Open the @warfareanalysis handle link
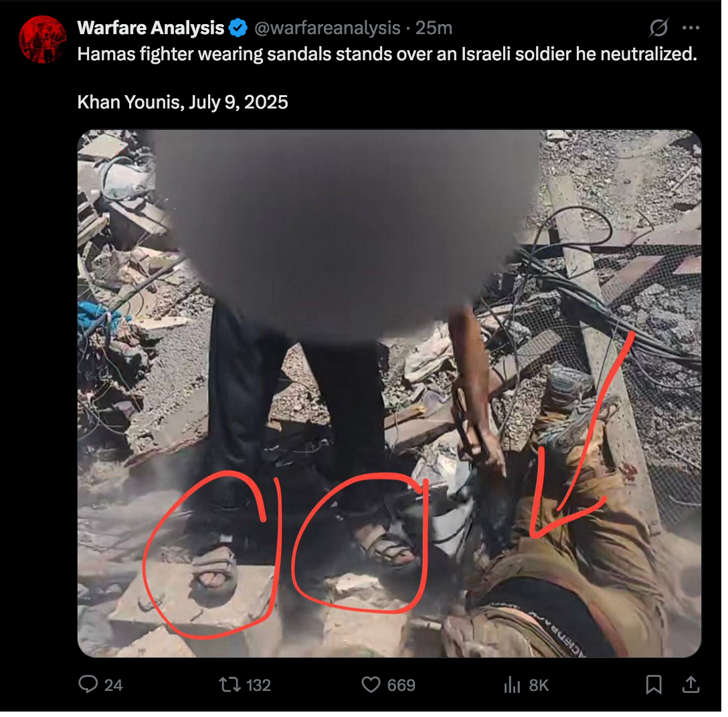Viewport: 728px width, 717px height. [327, 28]
